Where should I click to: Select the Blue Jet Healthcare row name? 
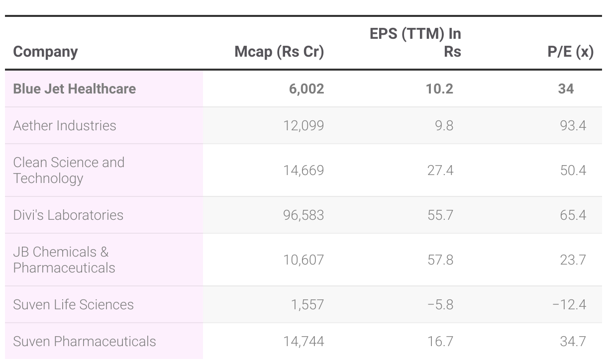pyautogui.click(x=74, y=89)
